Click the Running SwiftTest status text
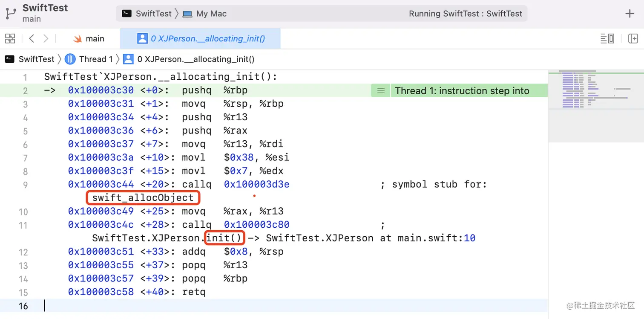The width and height of the screenshot is (644, 319). tap(466, 14)
